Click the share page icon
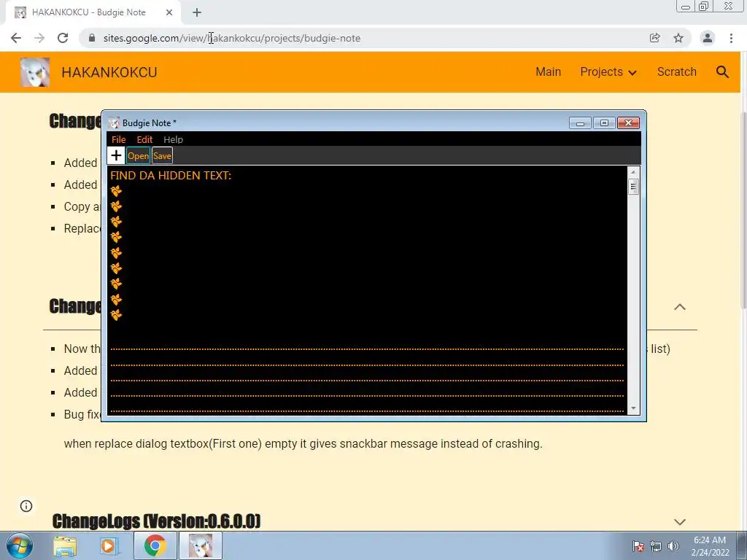747x560 pixels. pyautogui.click(x=655, y=38)
